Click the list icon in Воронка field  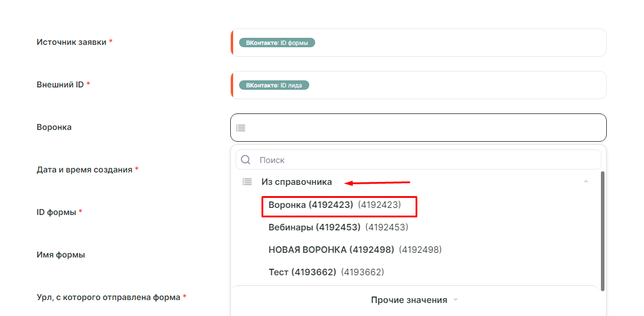(241, 128)
